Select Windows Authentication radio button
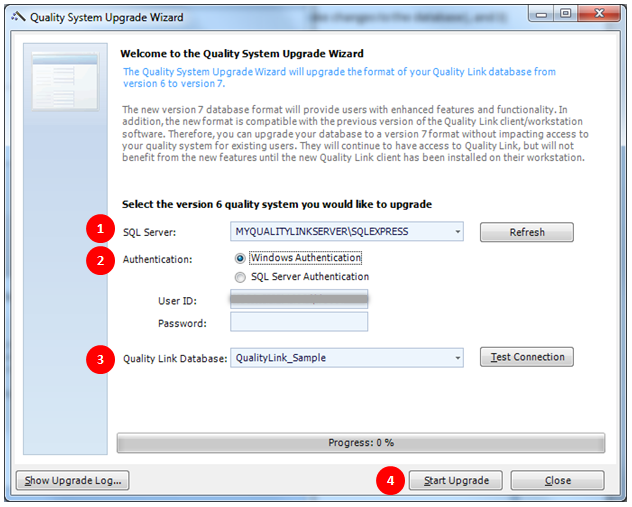 [x=240, y=258]
